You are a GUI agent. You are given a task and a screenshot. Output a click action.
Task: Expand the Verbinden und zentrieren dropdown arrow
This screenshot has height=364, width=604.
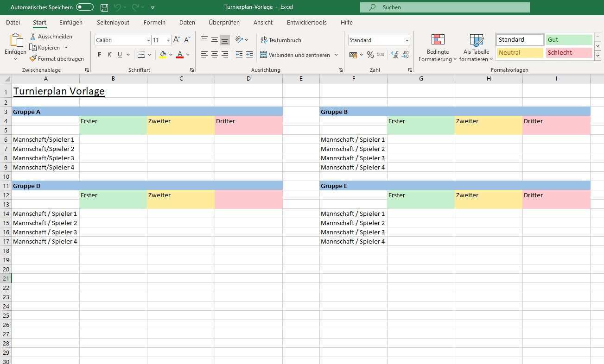pos(336,55)
